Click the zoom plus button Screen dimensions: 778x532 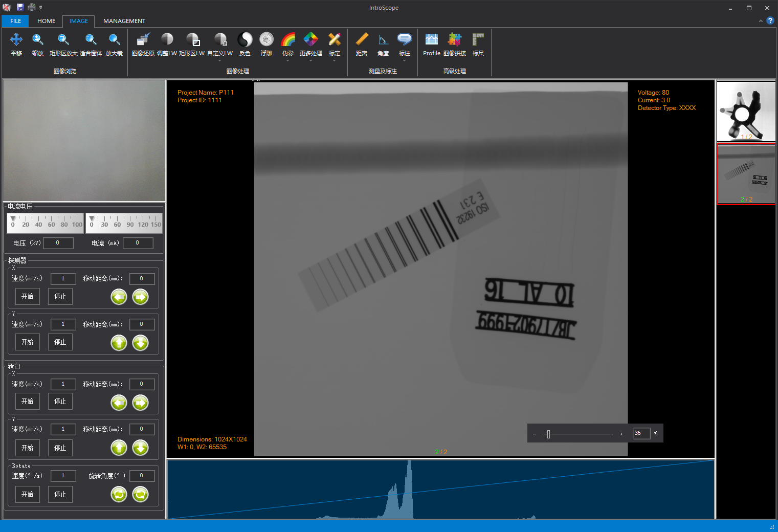click(621, 434)
